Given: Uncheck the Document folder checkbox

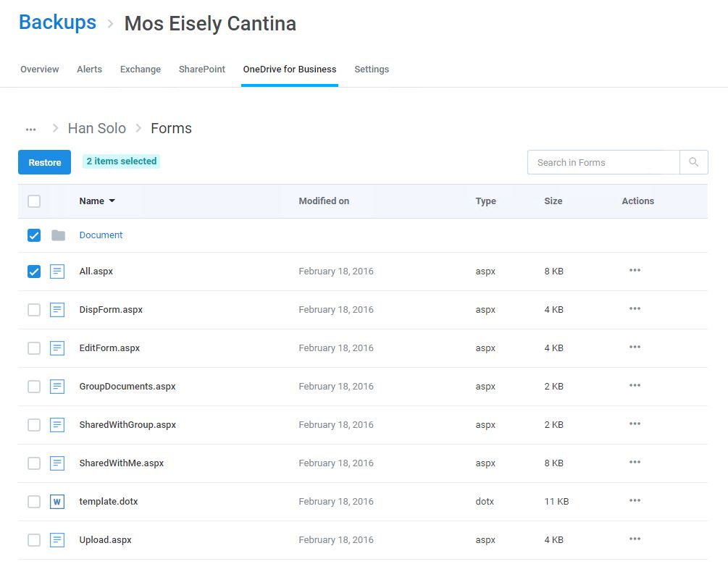Looking at the screenshot, I should (x=34, y=235).
